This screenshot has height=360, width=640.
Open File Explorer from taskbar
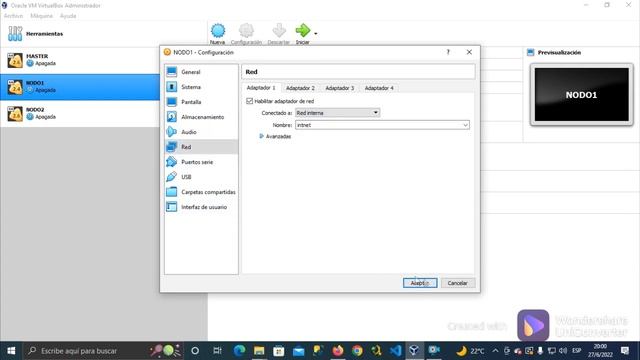pos(259,351)
